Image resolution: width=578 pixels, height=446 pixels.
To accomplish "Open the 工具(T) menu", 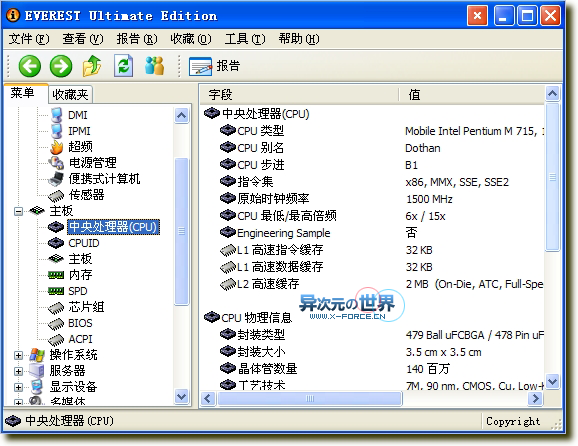I will point(245,39).
